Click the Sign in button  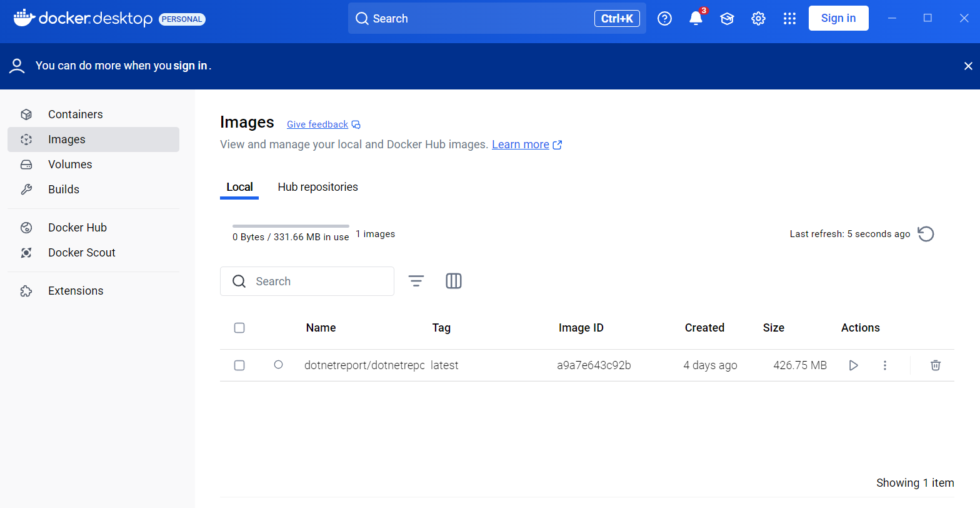point(839,18)
